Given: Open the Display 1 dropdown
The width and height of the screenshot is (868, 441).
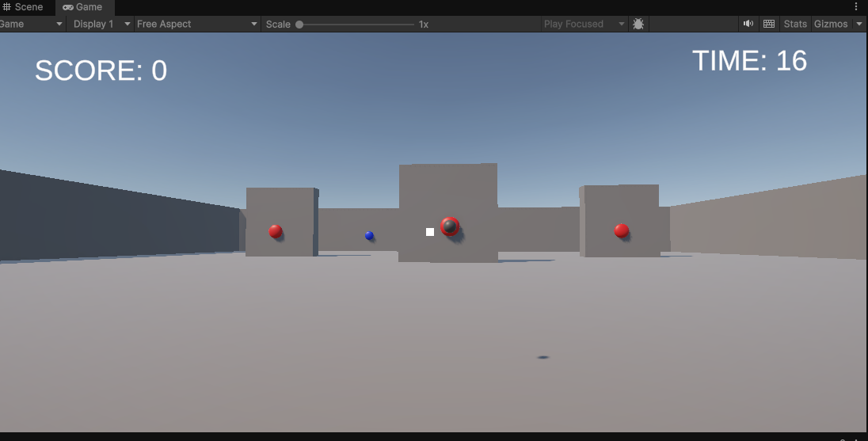Looking at the screenshot, I should [x=101, y=24].
